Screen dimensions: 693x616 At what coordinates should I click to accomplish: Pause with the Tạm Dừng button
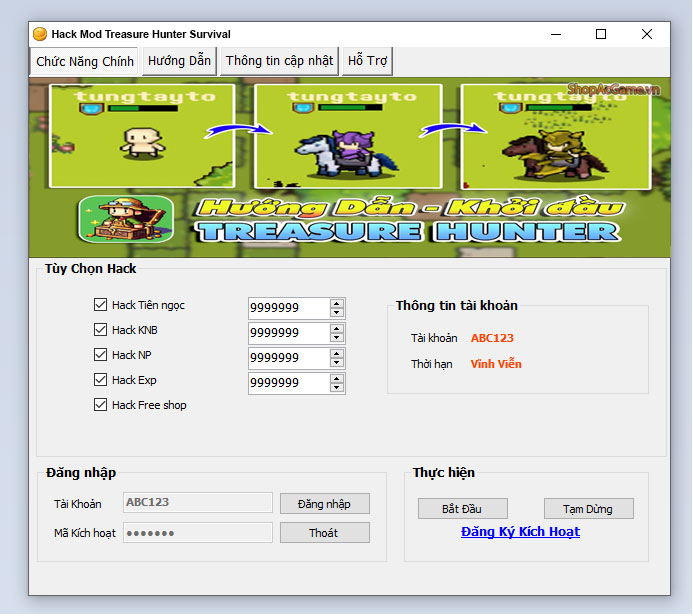coord(589,509)
